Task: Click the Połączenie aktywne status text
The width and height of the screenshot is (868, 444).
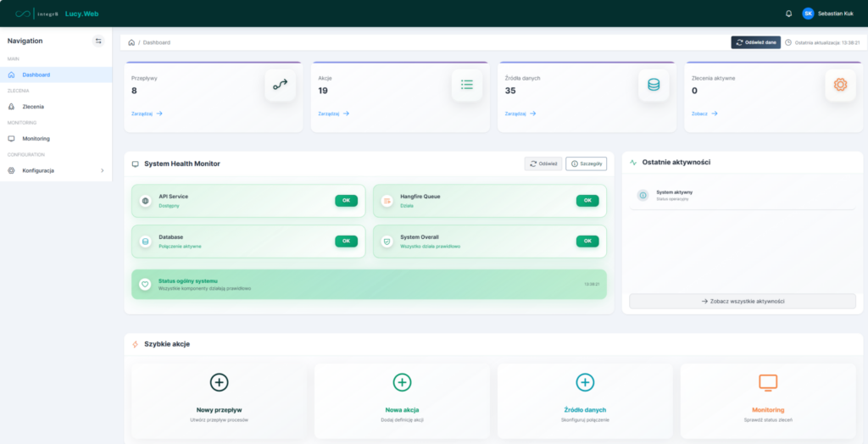Action: (x=180, y=247)
